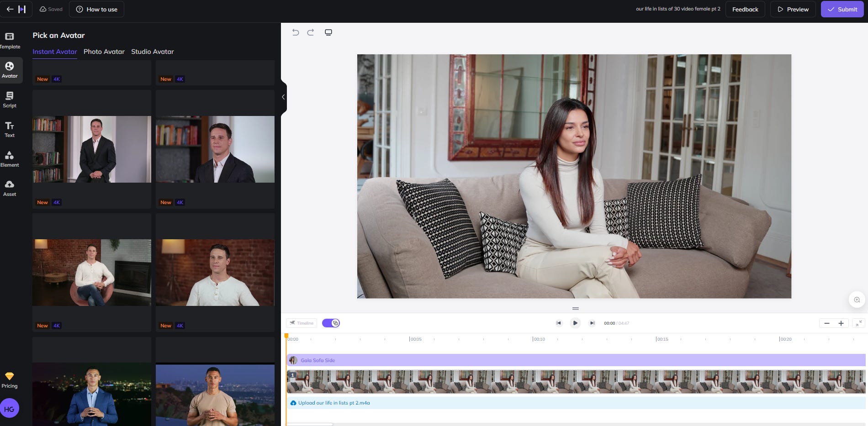Zoom in the timeline

pos(841,323)
